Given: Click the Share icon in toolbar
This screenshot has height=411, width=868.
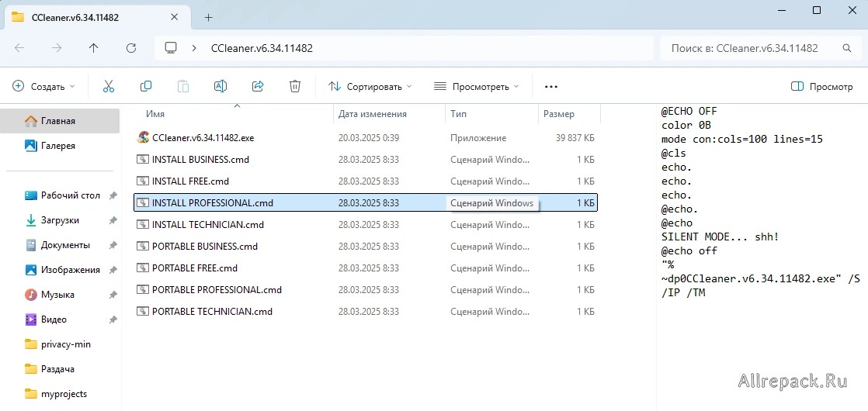Looking at the screenshot, I should pos(258,86).
